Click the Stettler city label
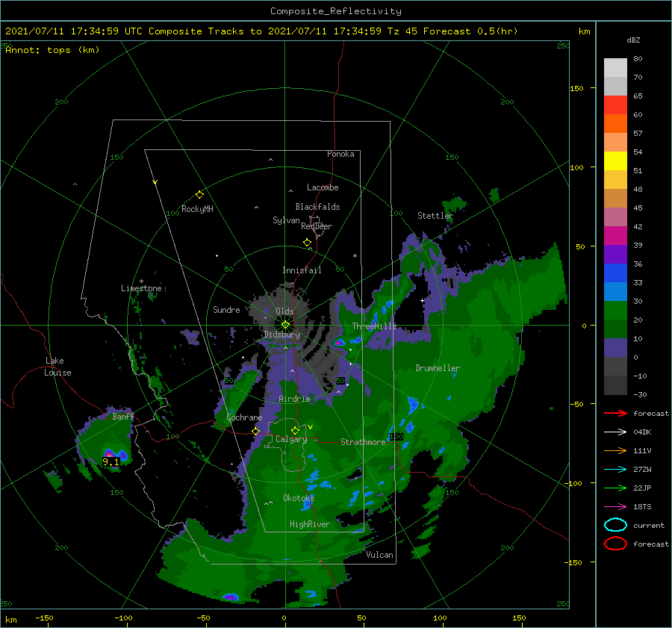This screenshot has width=672, height=628. pyautogui.click(x=435, y=216)
